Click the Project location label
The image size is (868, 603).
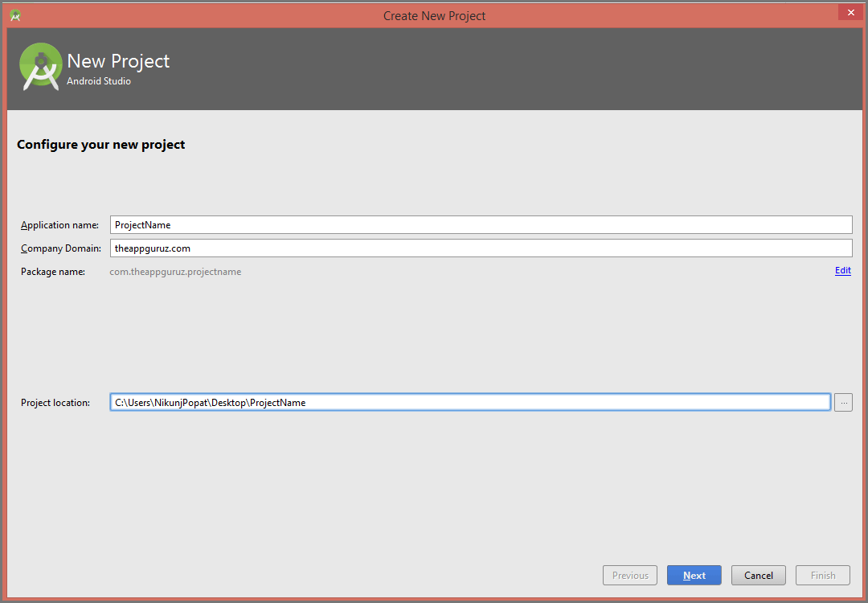click(55, 403)
